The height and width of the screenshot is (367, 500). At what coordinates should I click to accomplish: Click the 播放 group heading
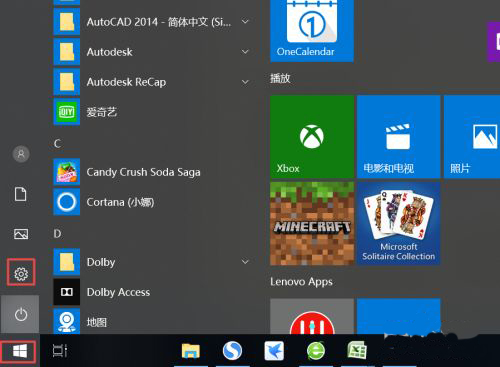pos(280,78)
